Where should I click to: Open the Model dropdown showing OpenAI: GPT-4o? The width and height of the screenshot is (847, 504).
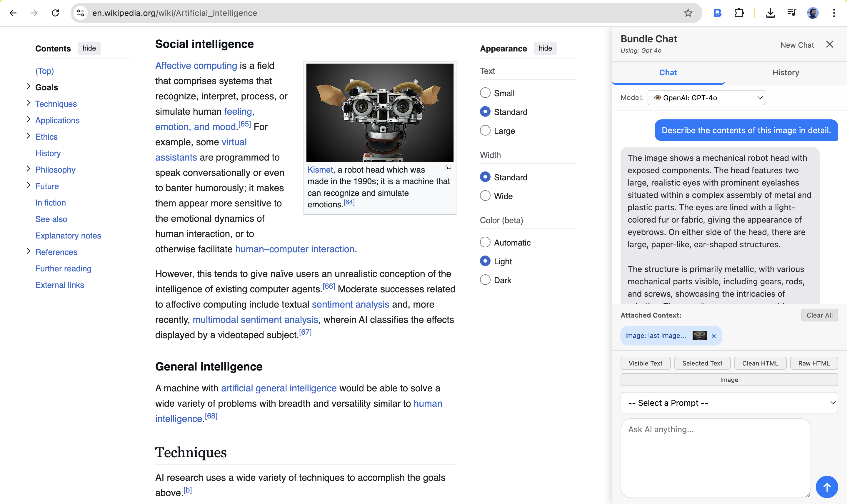pyautogui.click(x=706, y=98)
